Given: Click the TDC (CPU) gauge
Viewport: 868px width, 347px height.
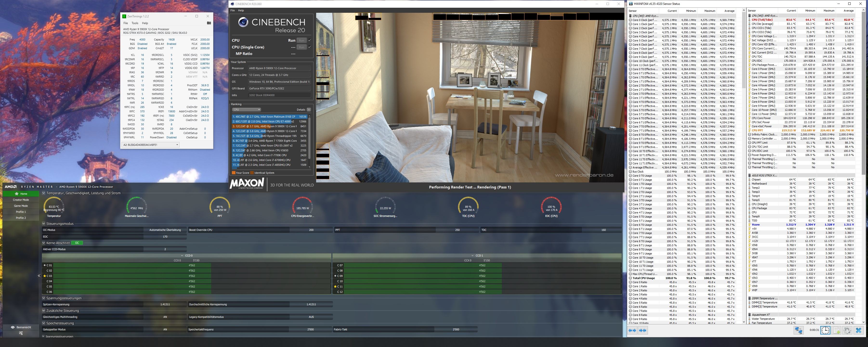Looking at the screenshot, I should 468,207.
